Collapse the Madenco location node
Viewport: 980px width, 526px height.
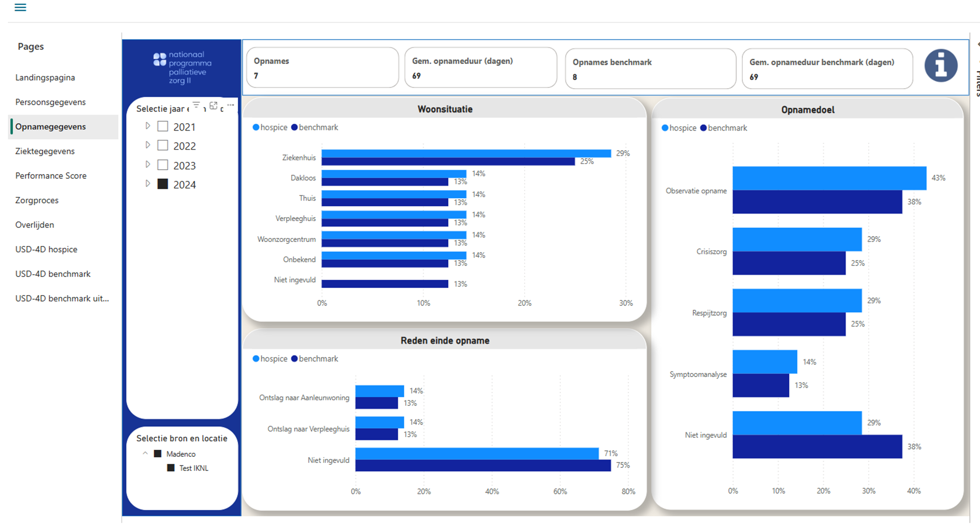tap(145, 453)
